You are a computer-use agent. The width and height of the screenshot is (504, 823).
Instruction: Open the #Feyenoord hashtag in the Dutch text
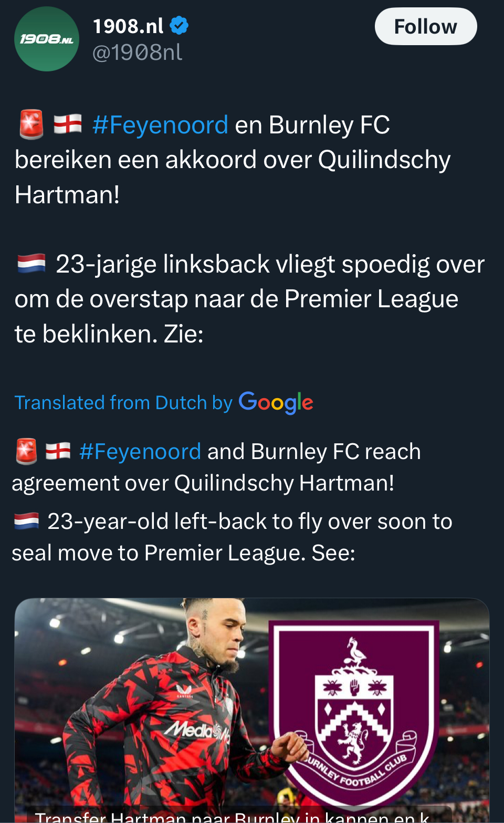[160, 125]
